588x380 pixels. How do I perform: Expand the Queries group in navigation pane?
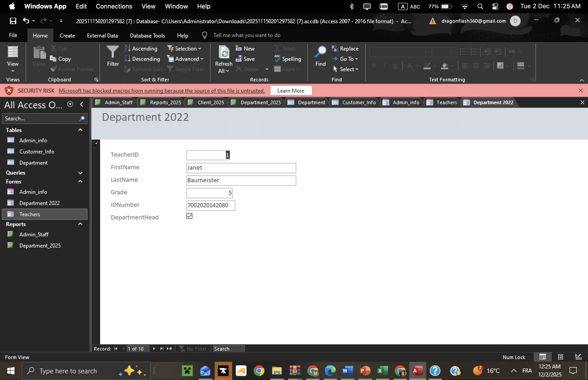(80, 173)
